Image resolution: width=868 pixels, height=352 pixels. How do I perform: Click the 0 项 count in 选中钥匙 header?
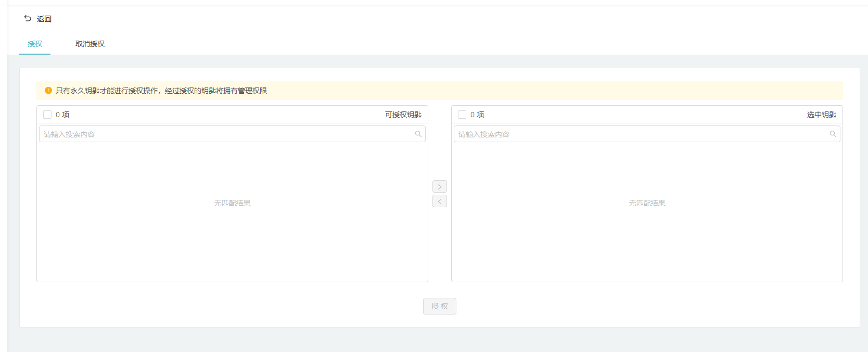coord(477,115)
